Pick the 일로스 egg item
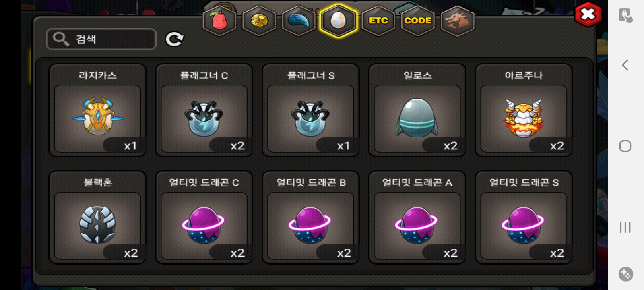This screenshot has height=290, width=644. tap(417, 110)
